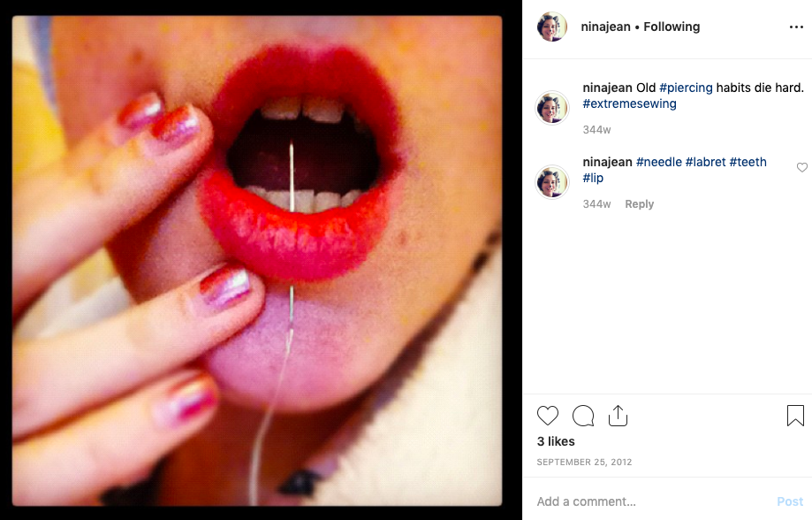Like the hashtag comment with small heart

(801, 167)
